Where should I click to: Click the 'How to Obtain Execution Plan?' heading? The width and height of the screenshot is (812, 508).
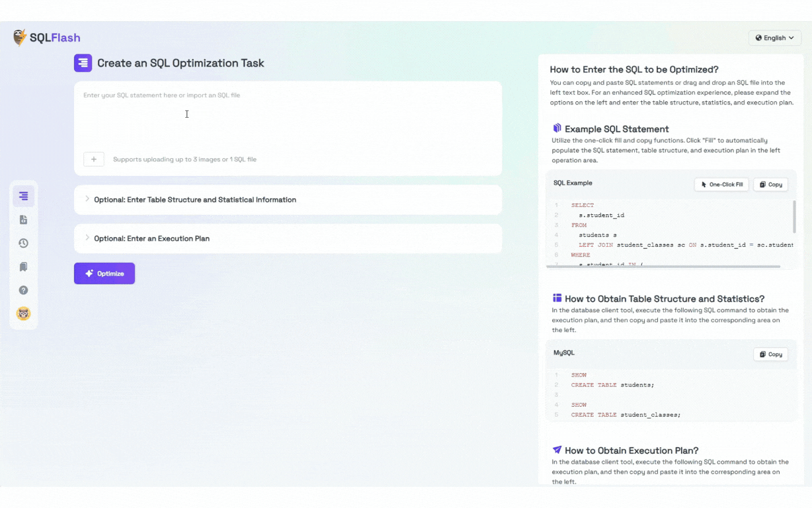(631, 450)
